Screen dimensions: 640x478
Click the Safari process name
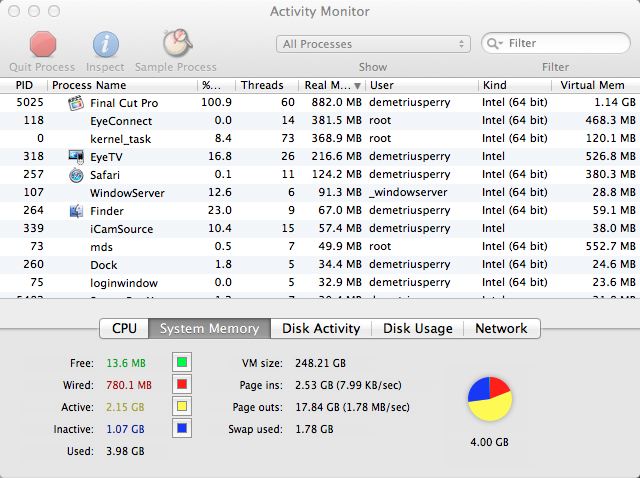point(105,175)
